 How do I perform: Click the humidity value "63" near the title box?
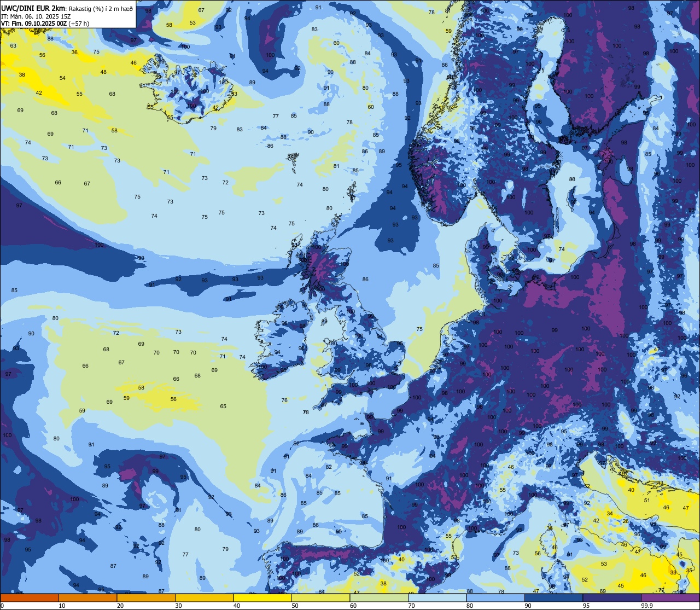[x=13, y=46]
